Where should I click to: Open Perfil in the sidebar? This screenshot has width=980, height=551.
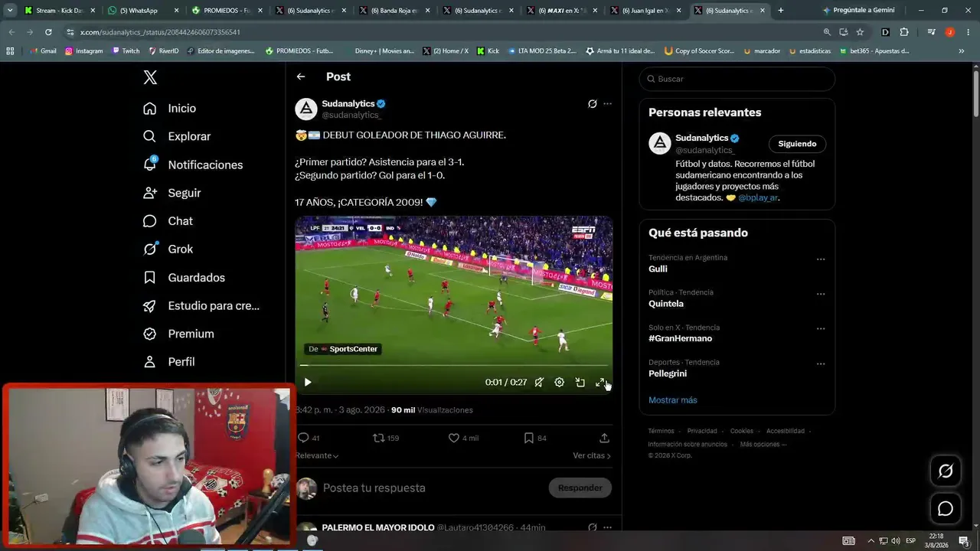[169, 362]
